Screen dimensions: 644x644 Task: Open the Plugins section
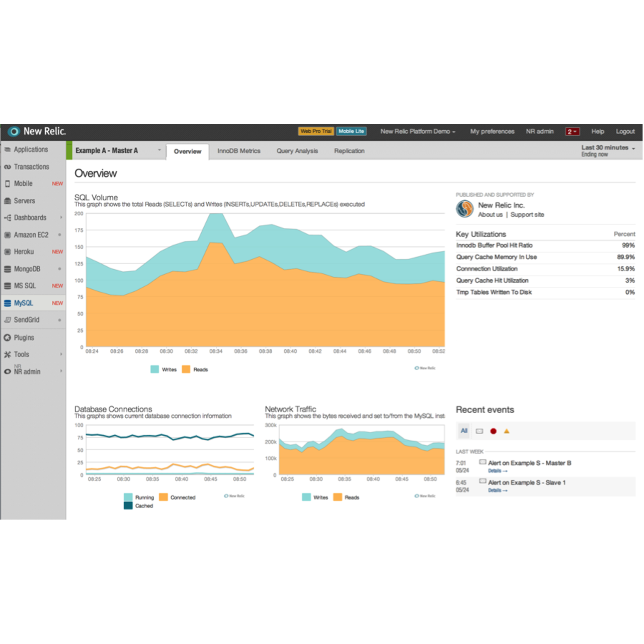click(23, 338)
